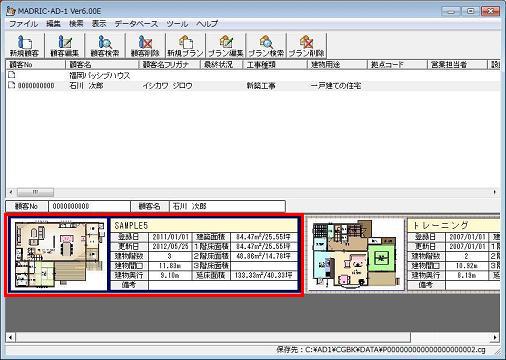The width and height of the screenshot is (506, 360).
Task: Open the 顧客編集 customer edit tool
Action: pyautogui.click(x=65, y=46)
